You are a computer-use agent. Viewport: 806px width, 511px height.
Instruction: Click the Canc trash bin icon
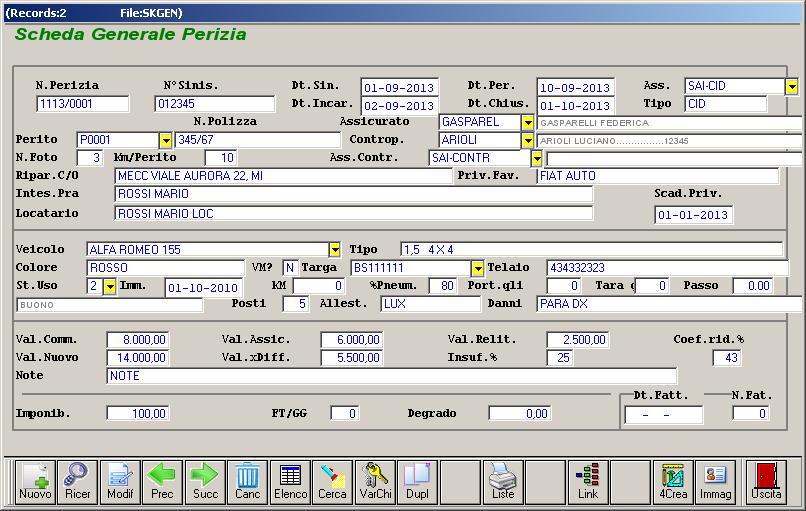[248, 481]
